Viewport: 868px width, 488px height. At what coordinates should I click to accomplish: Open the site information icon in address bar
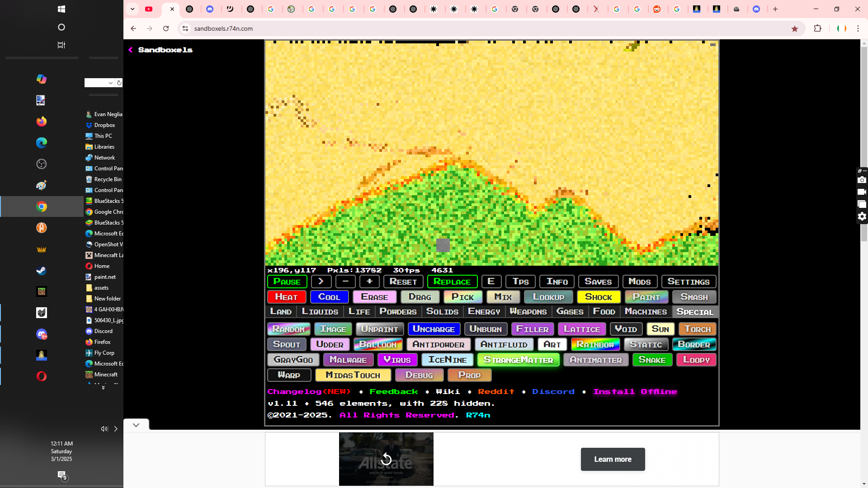tap(185, 28)
